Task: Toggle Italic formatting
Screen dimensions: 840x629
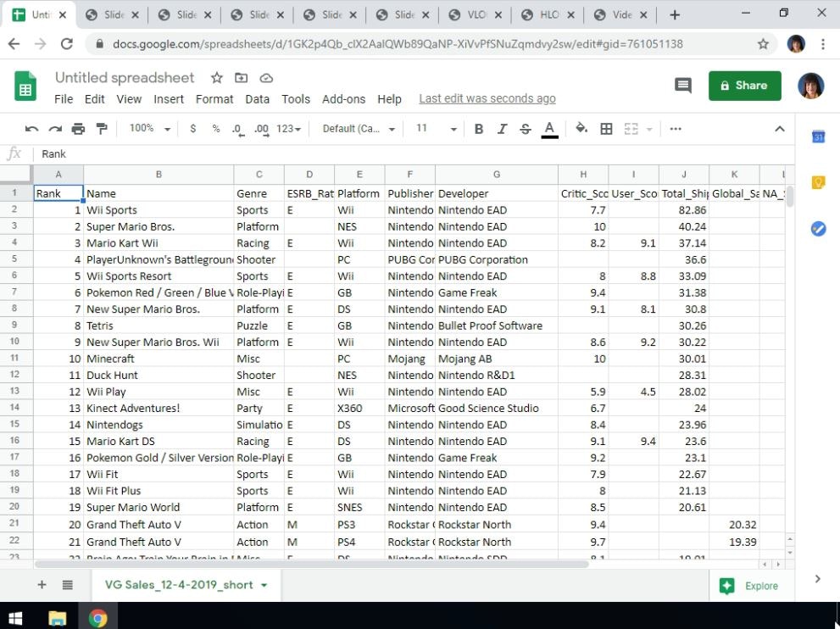Action: tap(502, 129)
